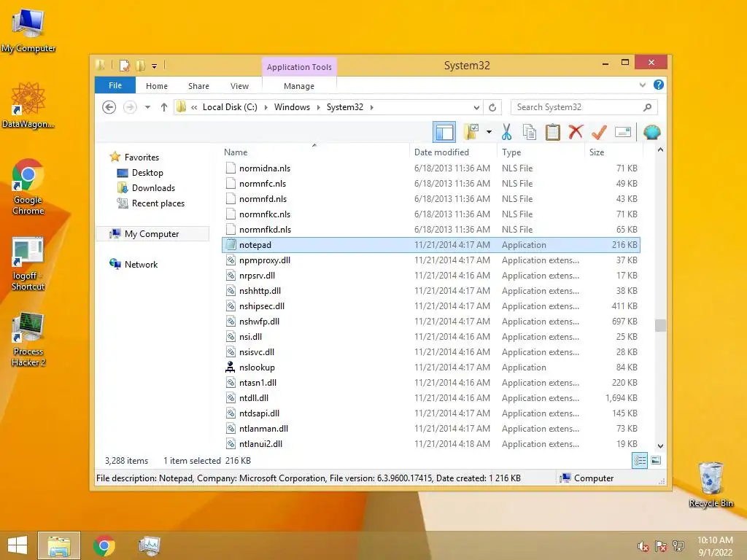Click the Recycle Bin desktop icon
This screenshot has height=560, width=747.
pos(711,484)
